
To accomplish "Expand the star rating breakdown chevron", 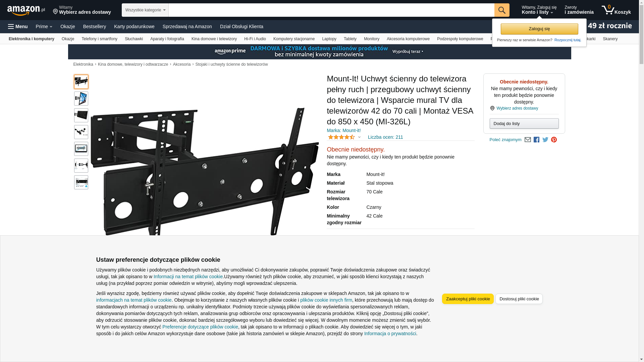I will tap(359, 137).
